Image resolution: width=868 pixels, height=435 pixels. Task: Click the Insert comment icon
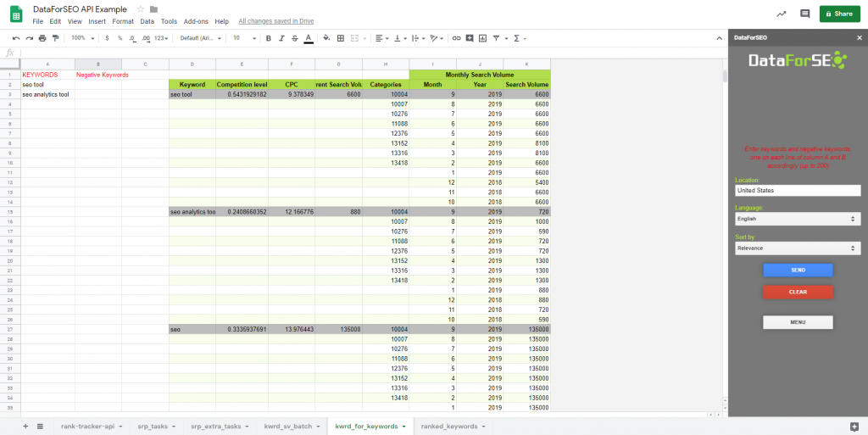(x=470, y=38)
